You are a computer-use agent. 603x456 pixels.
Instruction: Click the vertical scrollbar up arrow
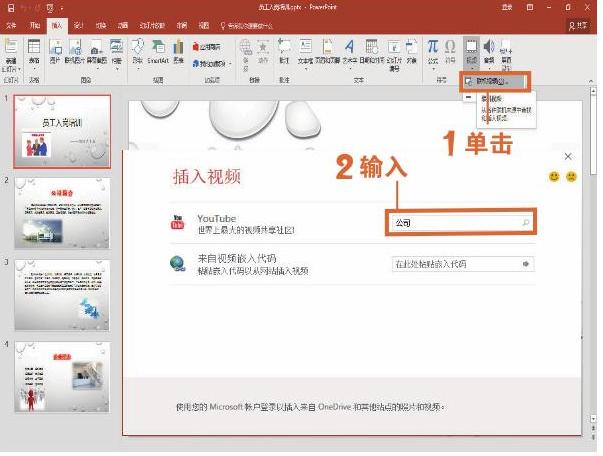(593, 92)
